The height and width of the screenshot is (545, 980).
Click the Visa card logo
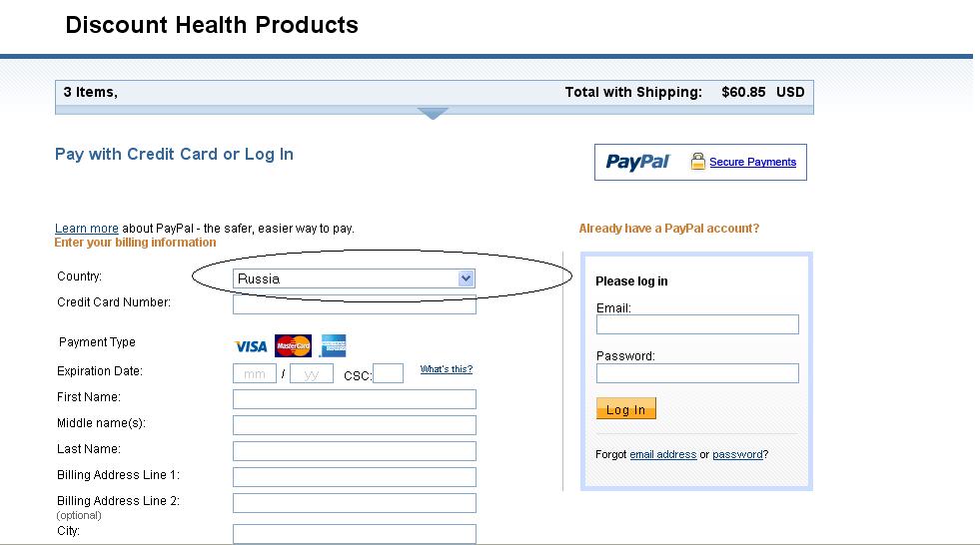click(251, 346)
